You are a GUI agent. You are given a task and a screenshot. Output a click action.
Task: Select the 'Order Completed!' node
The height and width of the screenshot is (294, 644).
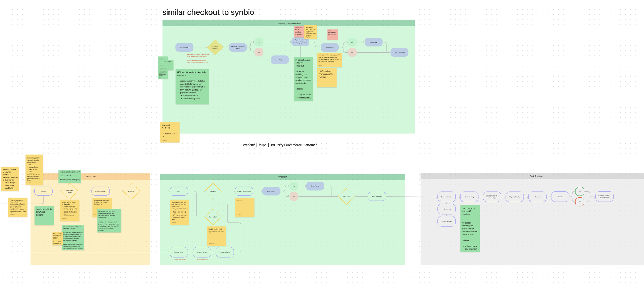click(399, 53)
